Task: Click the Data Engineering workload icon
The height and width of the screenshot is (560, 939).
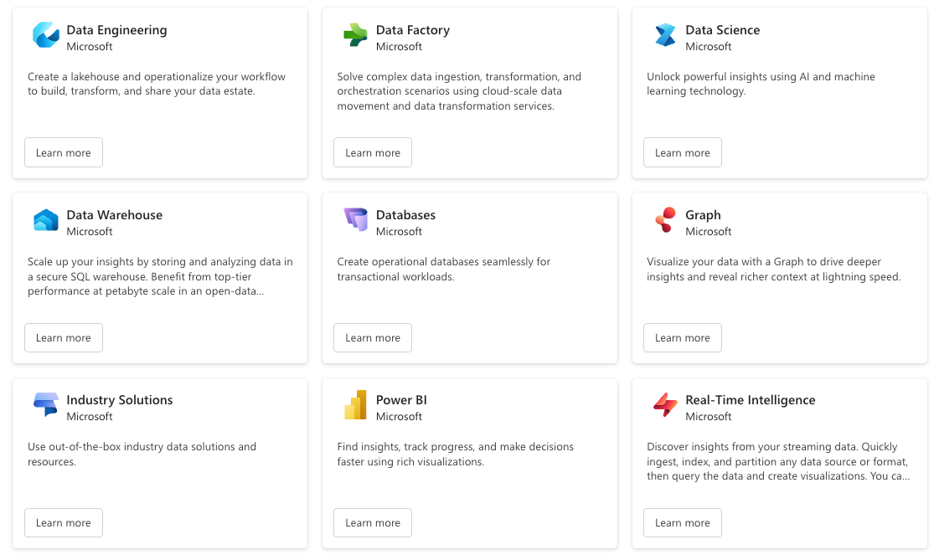Action: coord(45,35)
